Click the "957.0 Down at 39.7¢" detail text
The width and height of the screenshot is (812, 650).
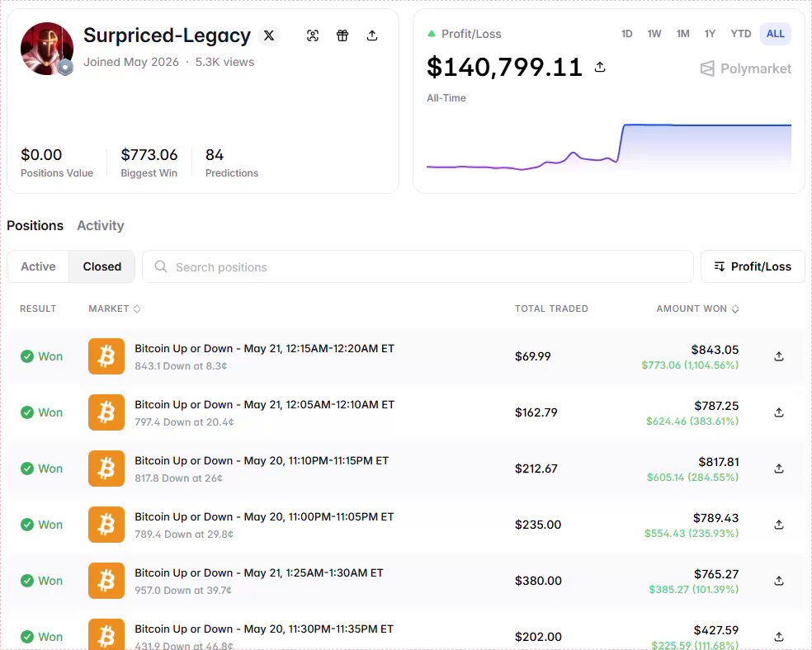pyautogui.click(x=183, y=590)
